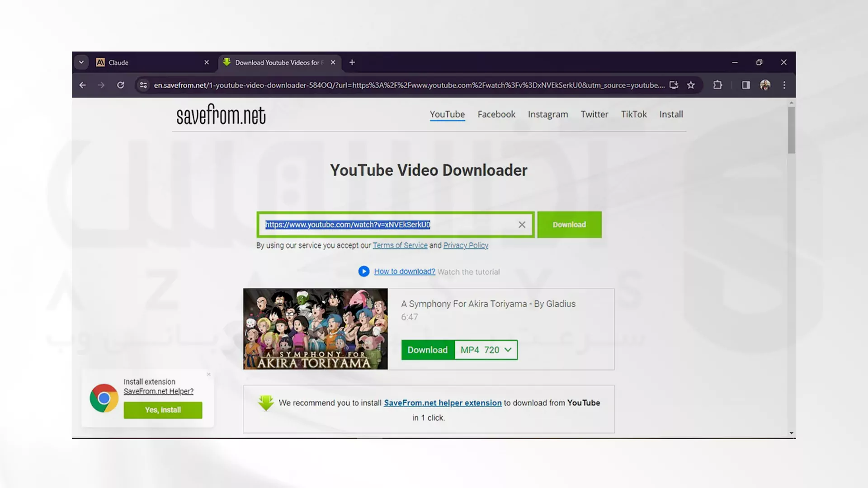
Task: Restore down the browser window
Action: [x=759, y=62]
